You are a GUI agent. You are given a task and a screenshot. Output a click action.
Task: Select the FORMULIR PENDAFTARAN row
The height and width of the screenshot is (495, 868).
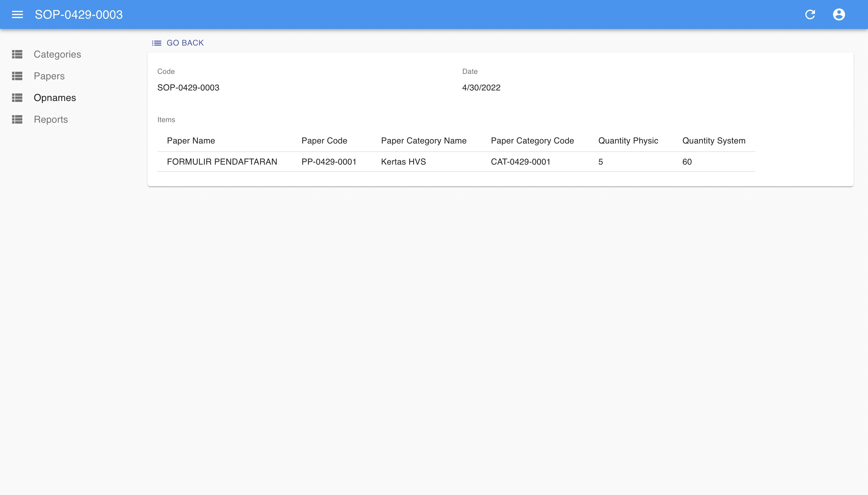coord(222,162)
